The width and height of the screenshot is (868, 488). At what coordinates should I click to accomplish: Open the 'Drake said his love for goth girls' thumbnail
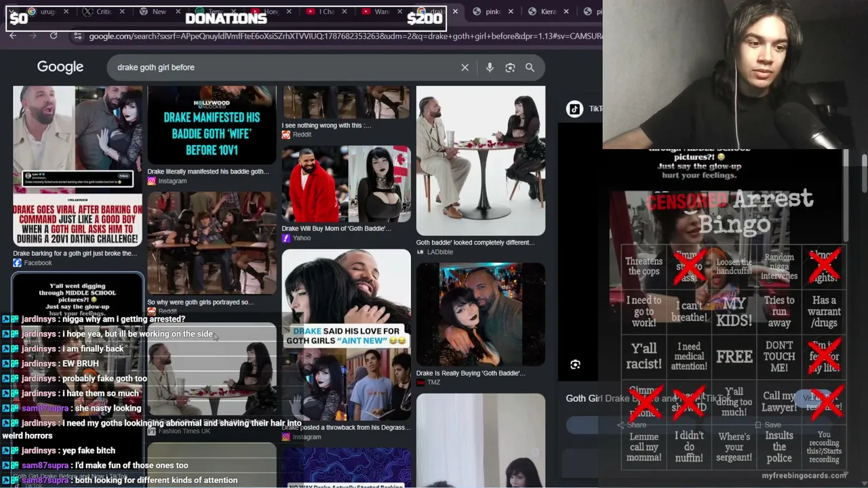347,335
